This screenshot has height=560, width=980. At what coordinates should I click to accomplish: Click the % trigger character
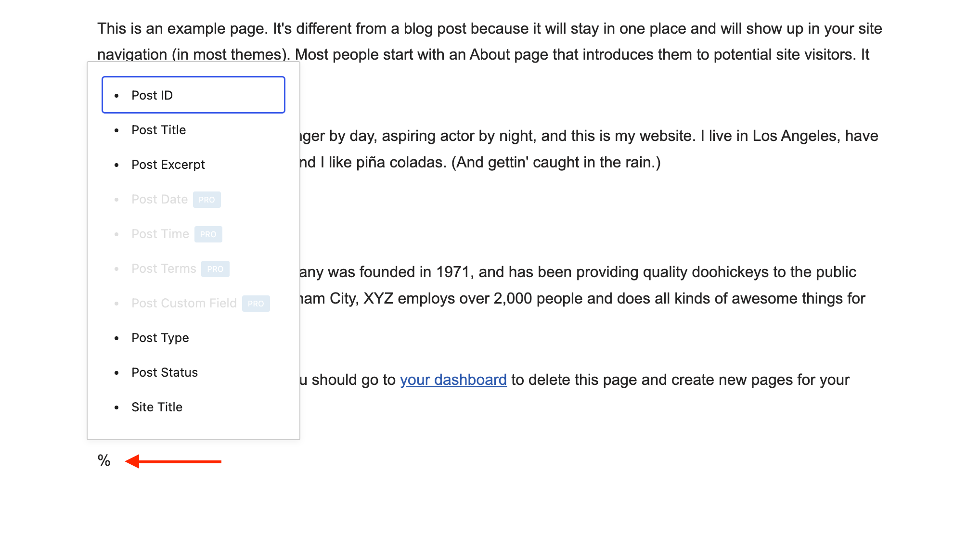(104, 461)
